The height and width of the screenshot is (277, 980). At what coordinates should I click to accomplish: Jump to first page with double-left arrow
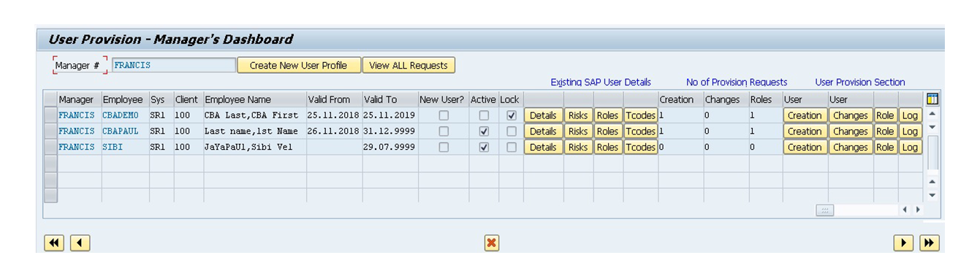(54, 243)
